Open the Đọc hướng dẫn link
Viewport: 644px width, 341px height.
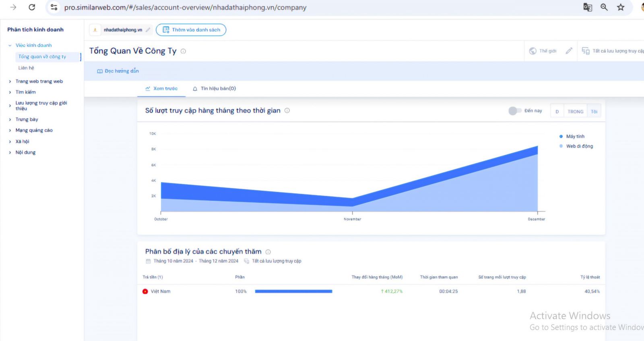(118, 71)
